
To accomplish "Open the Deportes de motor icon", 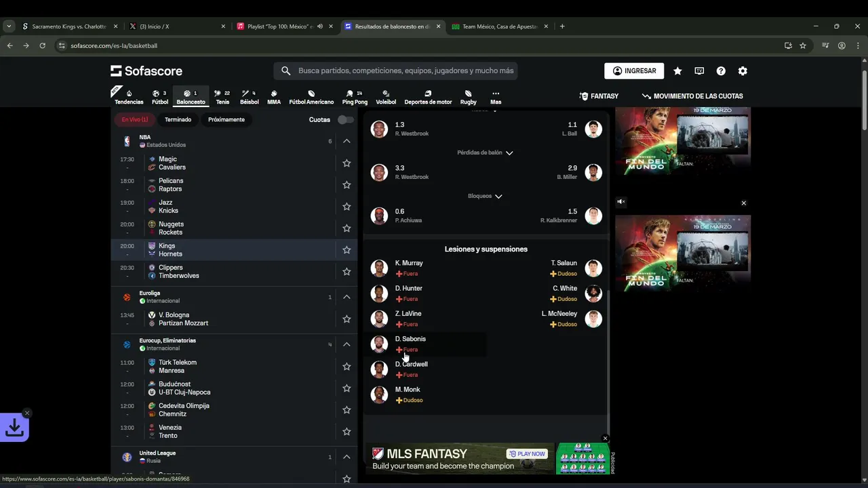I will pyautogui.click(x=428, y=97).
